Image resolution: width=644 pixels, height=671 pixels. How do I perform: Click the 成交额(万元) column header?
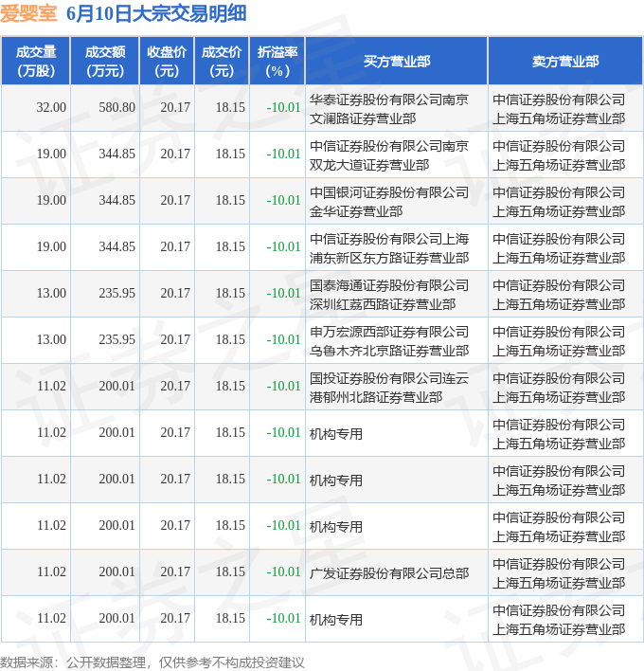pos(105,62)
